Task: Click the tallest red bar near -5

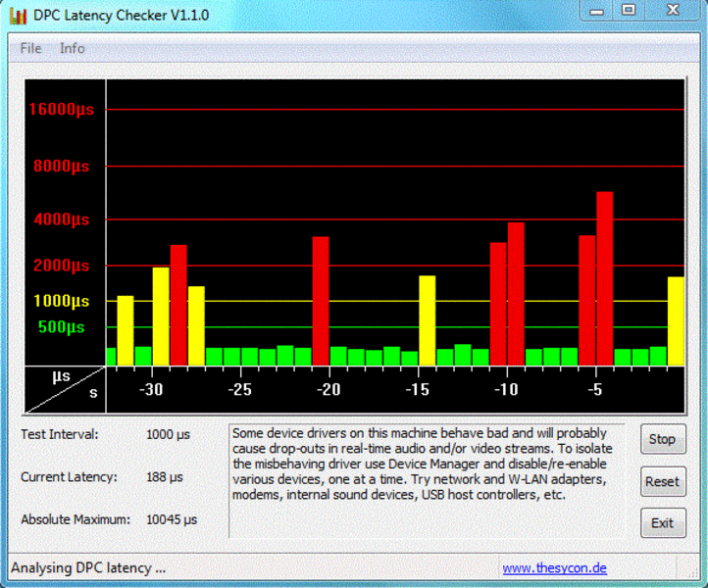Action: (605, 278)
